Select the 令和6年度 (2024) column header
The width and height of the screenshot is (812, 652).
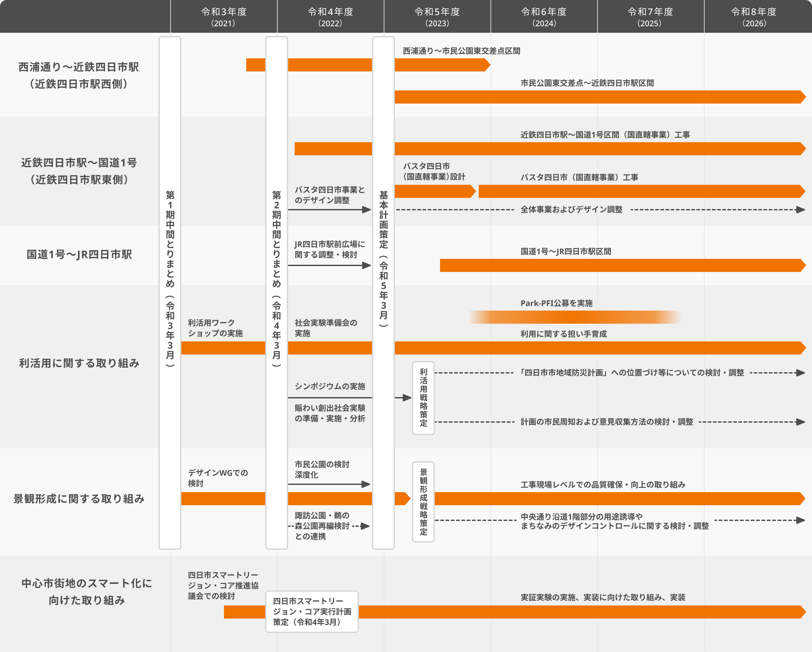[x=544, y=17]
